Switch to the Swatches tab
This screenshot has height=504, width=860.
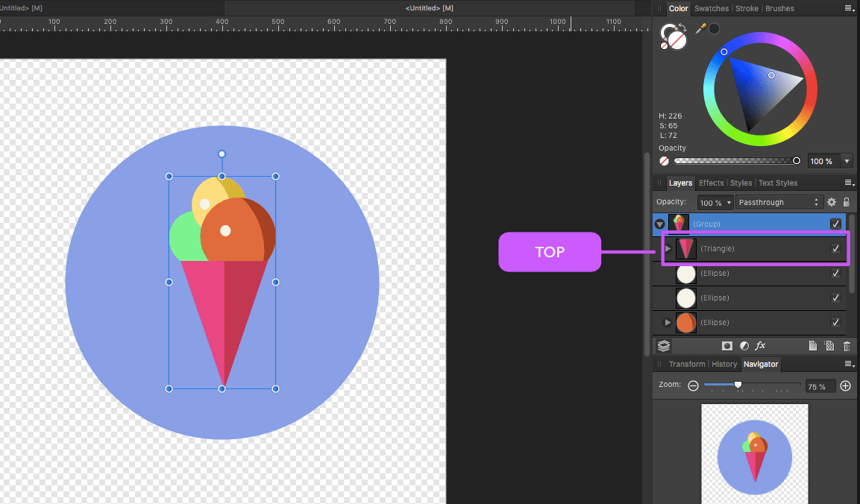click(711, 9)
